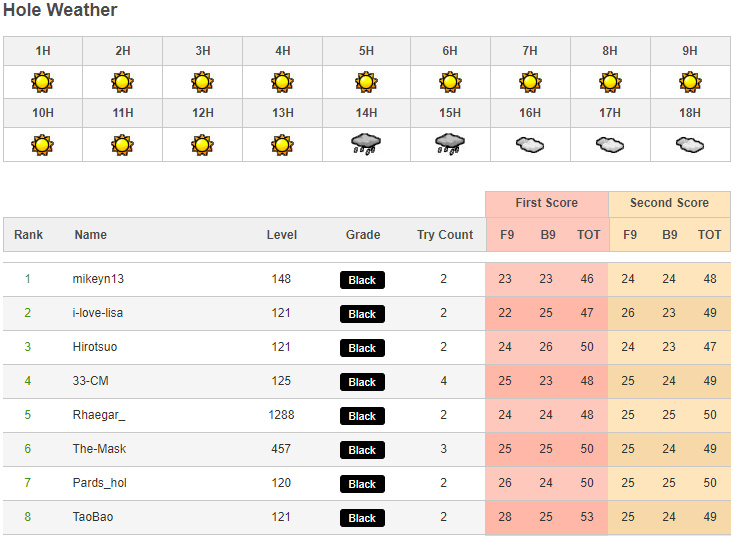The width and height of the screenshot is (733, 536).
Task: Click the cloud icon for hole 18H
Action: (689, 144)
